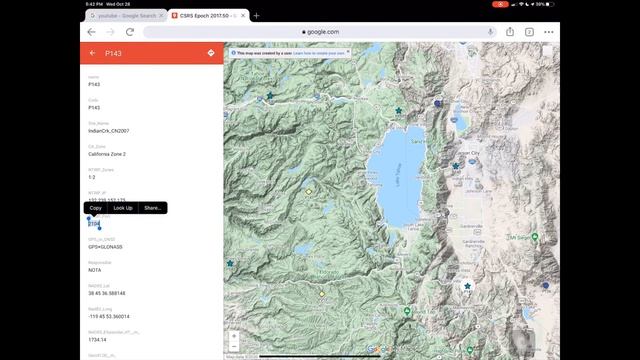
Task: Choose Share... in the text popup
Action: [153, 208]
